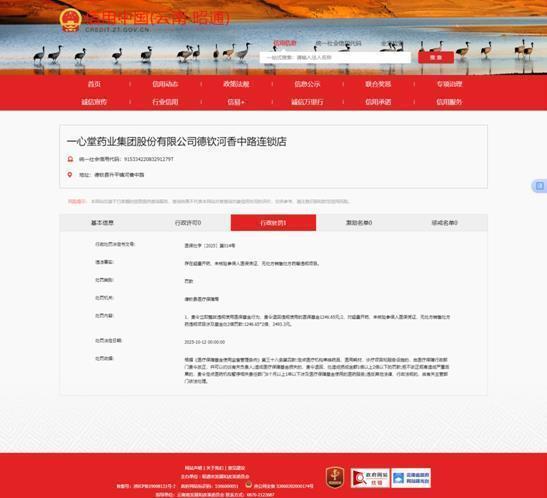The image size is (547, 498).
Task: Click the shield badge icon in footer
Action: pos(335,477)
